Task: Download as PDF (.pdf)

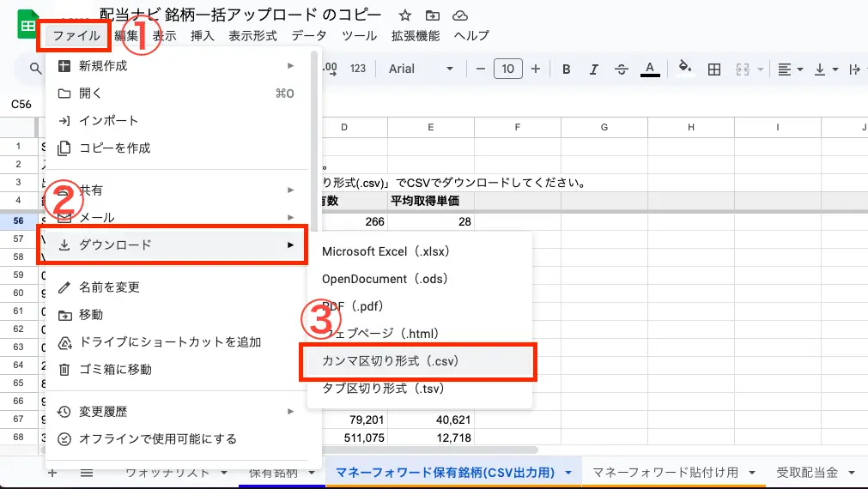Action: [420, 306]
